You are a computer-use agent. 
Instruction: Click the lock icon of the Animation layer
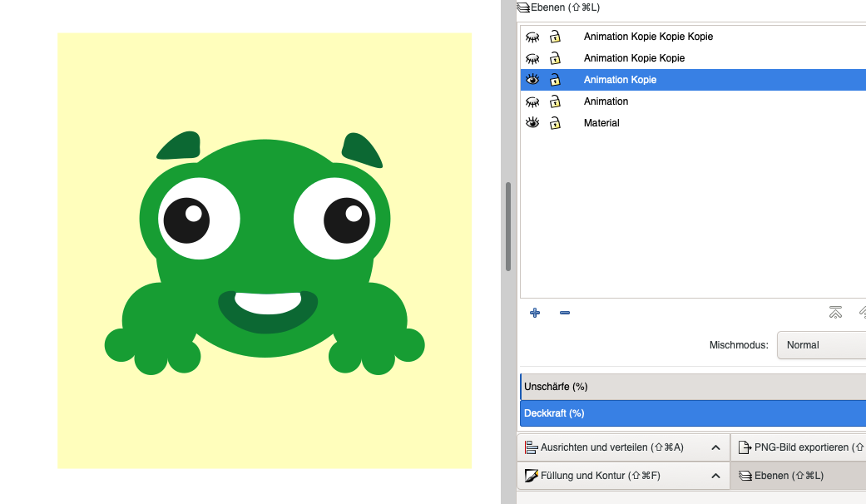click(555, 101)
